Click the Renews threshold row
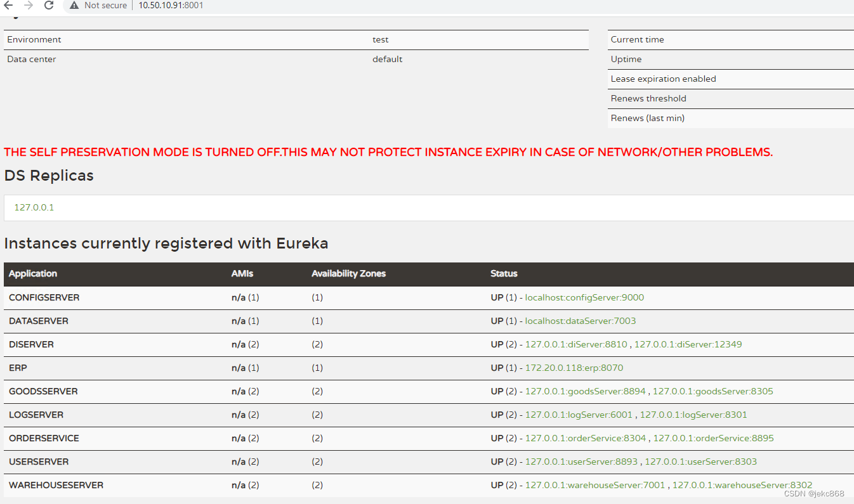854x504 pixels. pyautogui.click(x=731, y=98)
